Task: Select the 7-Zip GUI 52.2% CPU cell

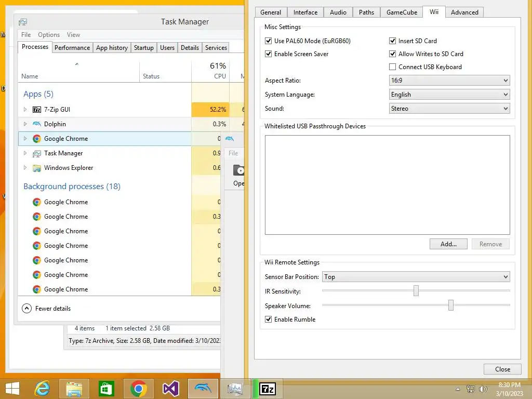Action: tap(210, 110)
